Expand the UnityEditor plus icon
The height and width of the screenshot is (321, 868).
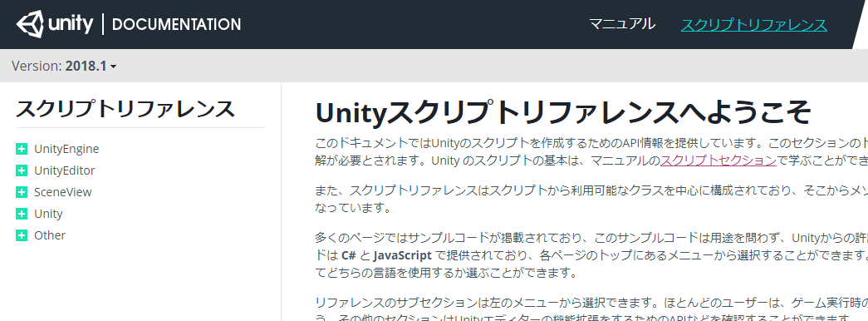22,170
